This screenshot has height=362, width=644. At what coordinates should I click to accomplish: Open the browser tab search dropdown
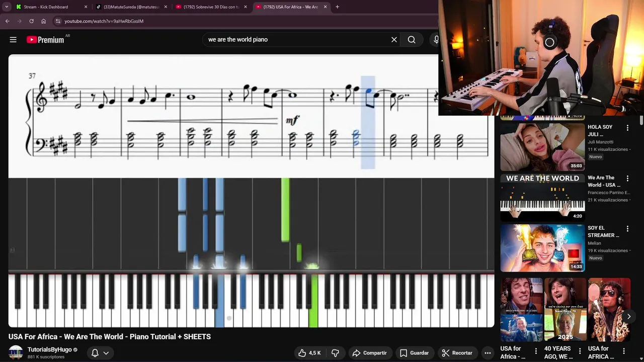tap(7, 7)
